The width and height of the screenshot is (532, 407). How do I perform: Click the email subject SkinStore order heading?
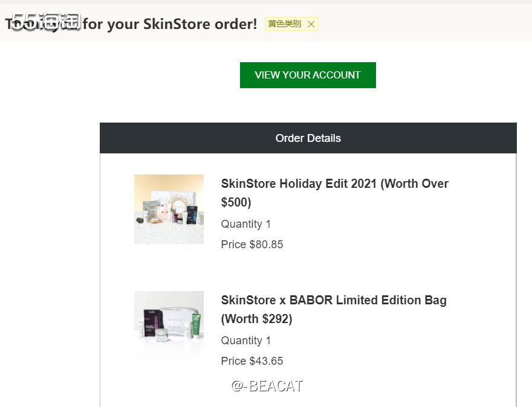click(169, 24)
